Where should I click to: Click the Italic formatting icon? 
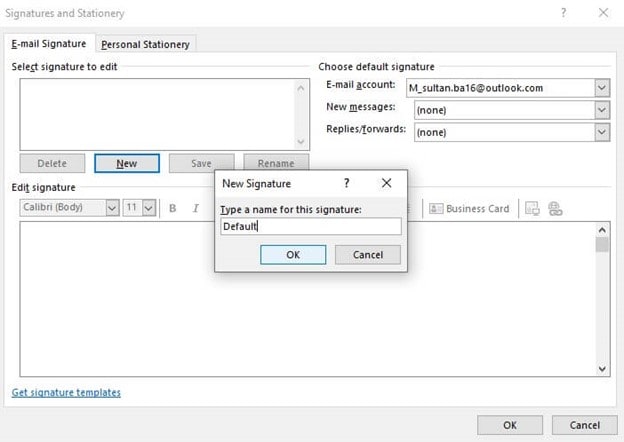coord(196,208)
